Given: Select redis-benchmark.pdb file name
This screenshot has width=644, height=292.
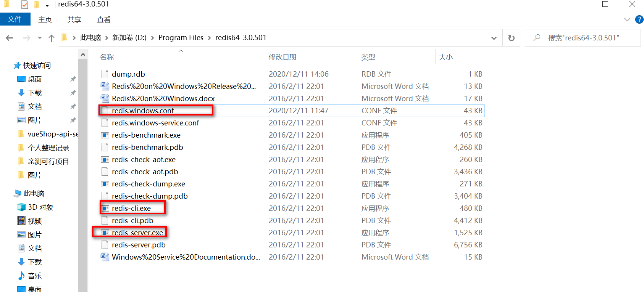Looking at the screenshot, I should coord(147,147).
